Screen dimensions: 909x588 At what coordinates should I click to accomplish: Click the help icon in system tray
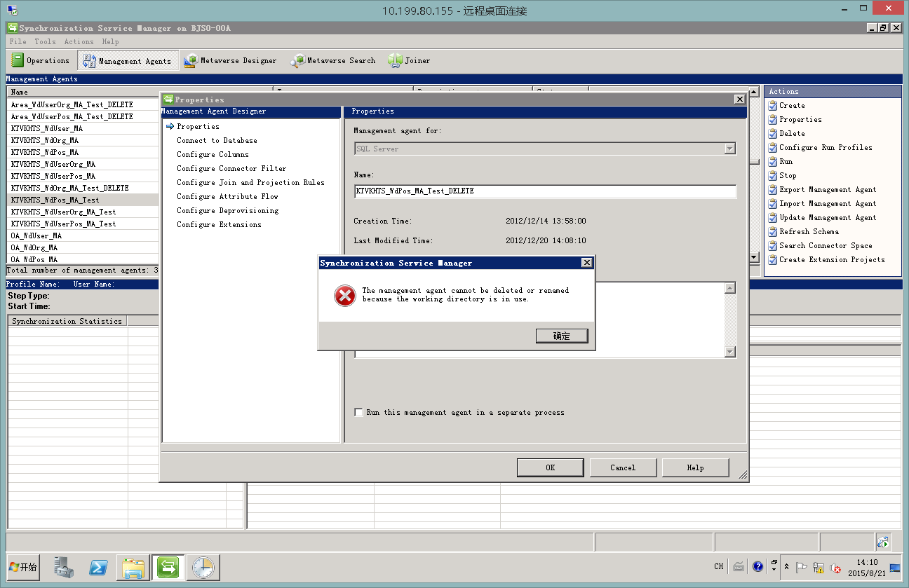point(757,566)
